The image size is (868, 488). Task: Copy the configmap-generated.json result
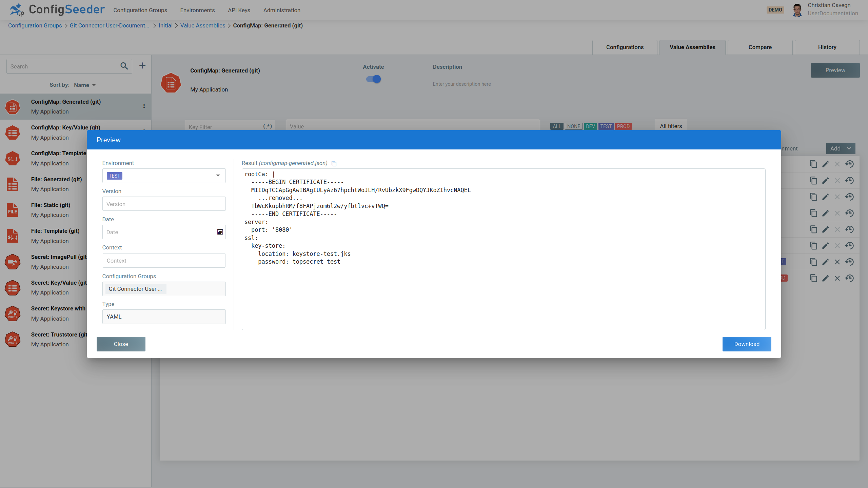tap(334, 163)
